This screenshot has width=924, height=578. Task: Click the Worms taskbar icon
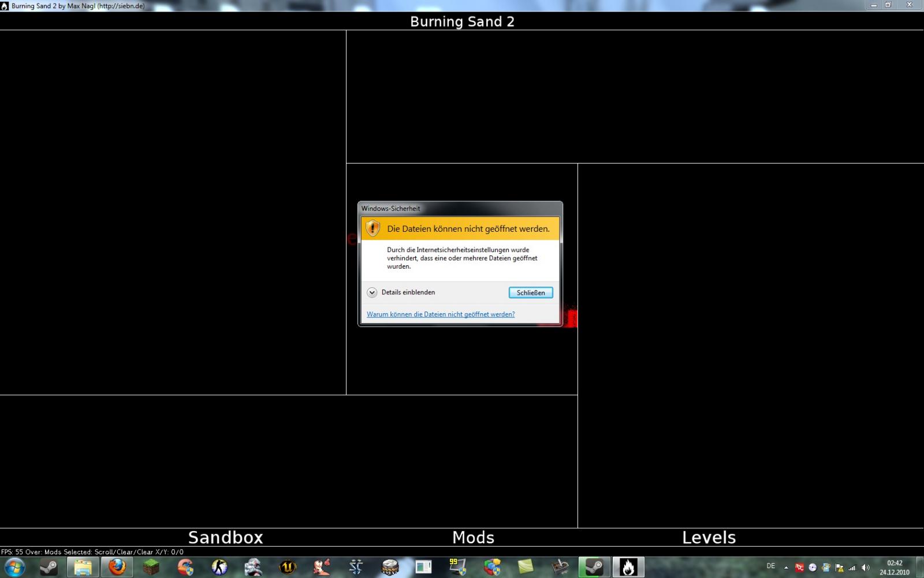point(322,567)
